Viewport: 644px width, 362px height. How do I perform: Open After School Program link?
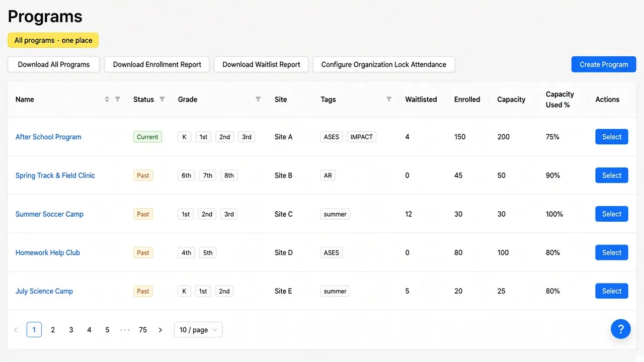pos(48,137)
